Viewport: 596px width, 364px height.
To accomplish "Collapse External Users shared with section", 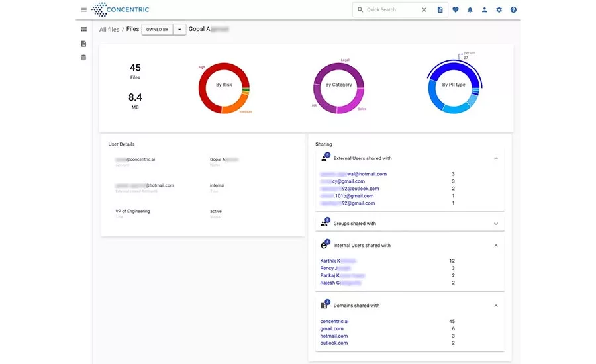I will click(496, 159).
